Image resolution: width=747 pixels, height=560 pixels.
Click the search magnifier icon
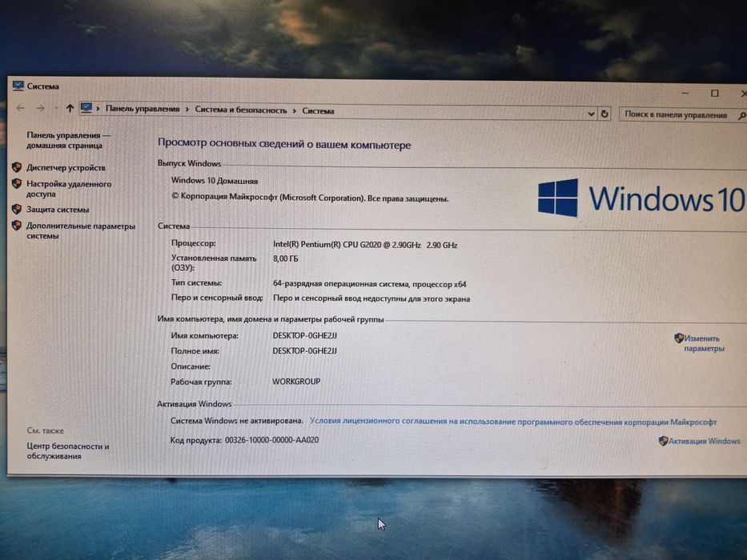click(741, 115)
